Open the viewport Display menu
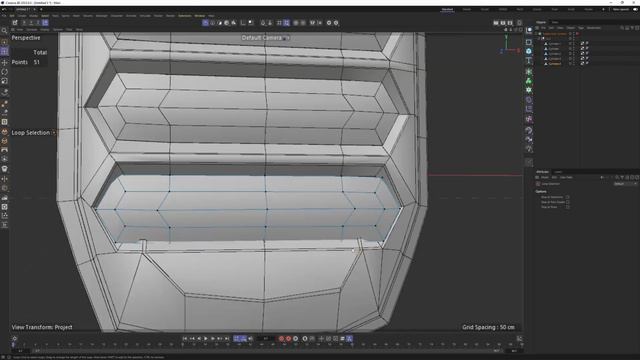 pos(44,29)
